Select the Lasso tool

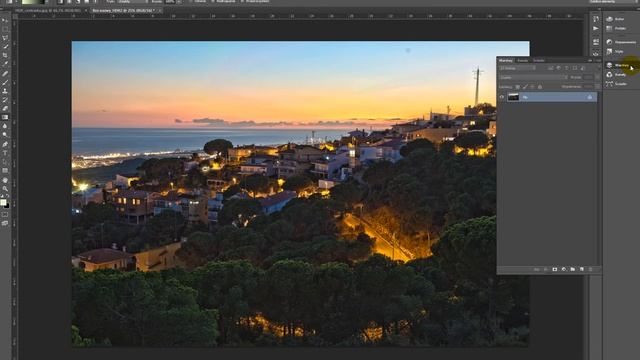pyautogui.click(x=5, y=38)
